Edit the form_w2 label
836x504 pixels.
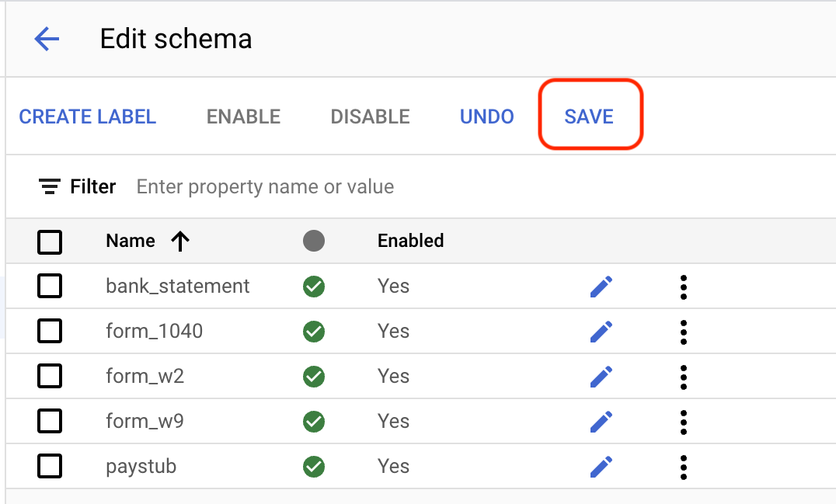[601, 377]
